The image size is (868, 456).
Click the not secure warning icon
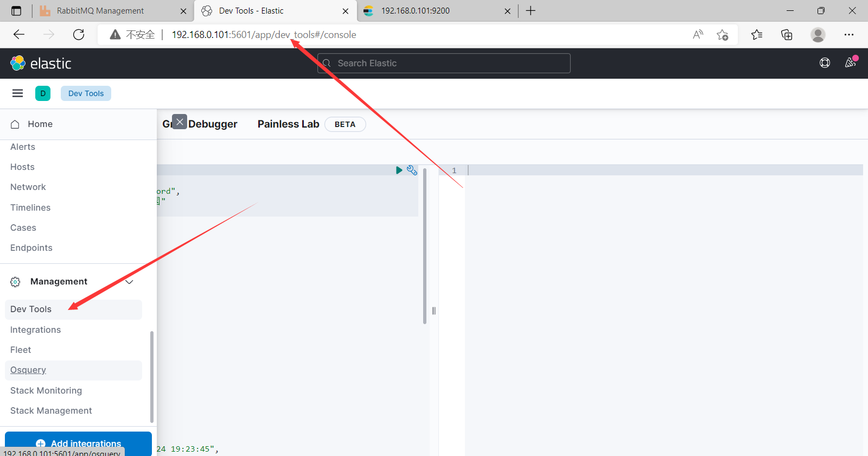click(x=115, y=35)
